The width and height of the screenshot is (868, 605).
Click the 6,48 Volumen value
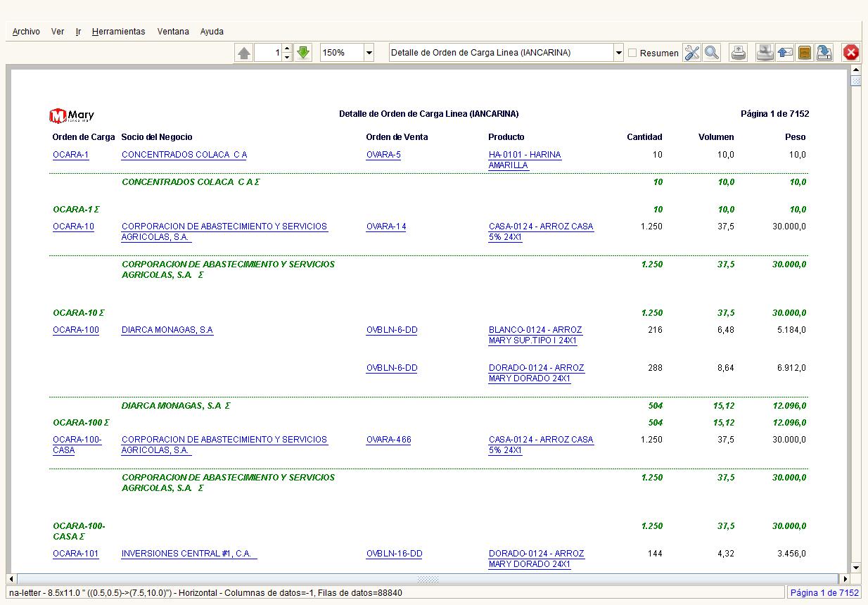tap(726, 330)
